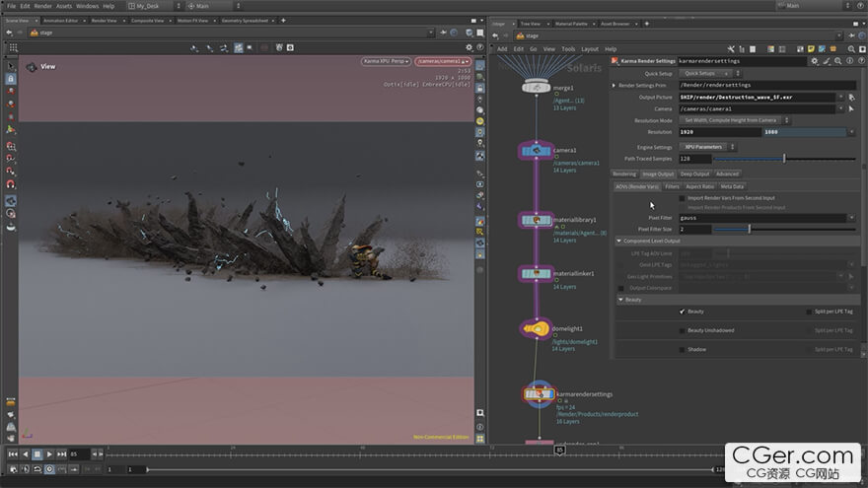Click the node name field karmarendersettings
Screen dimensions: 868x488
(742, 61)
